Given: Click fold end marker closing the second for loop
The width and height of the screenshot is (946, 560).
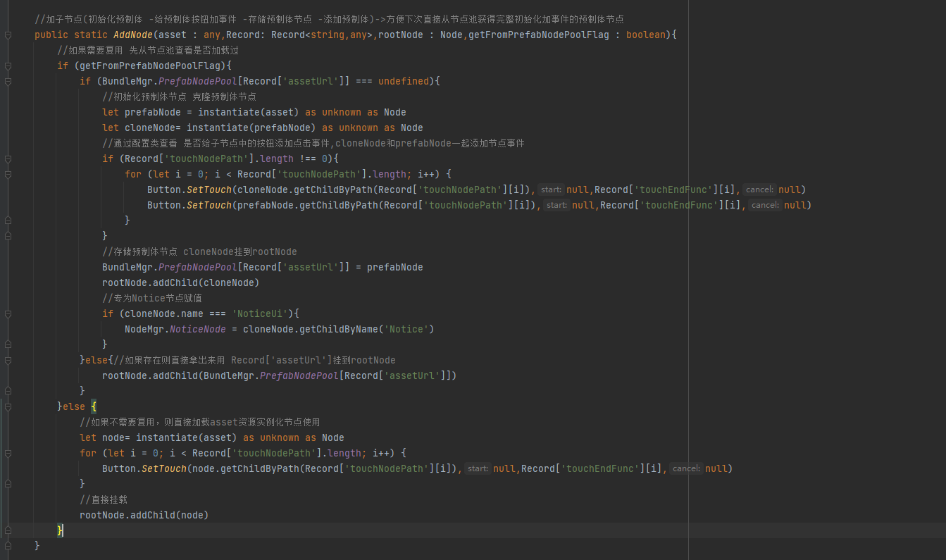Looking at the screenshot, I should tap(8, 484).
